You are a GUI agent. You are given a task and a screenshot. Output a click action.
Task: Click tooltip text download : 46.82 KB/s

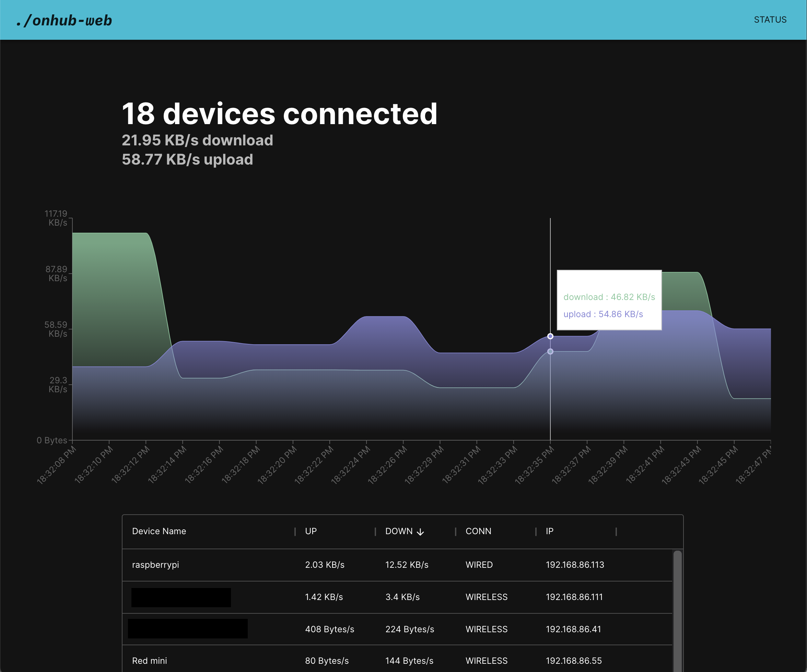[x=609, y=297]
